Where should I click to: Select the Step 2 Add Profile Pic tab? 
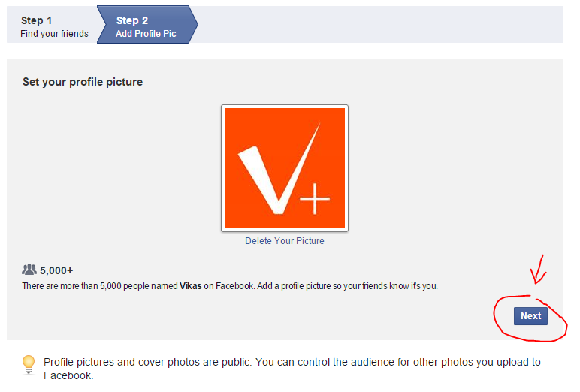point(147,25)
